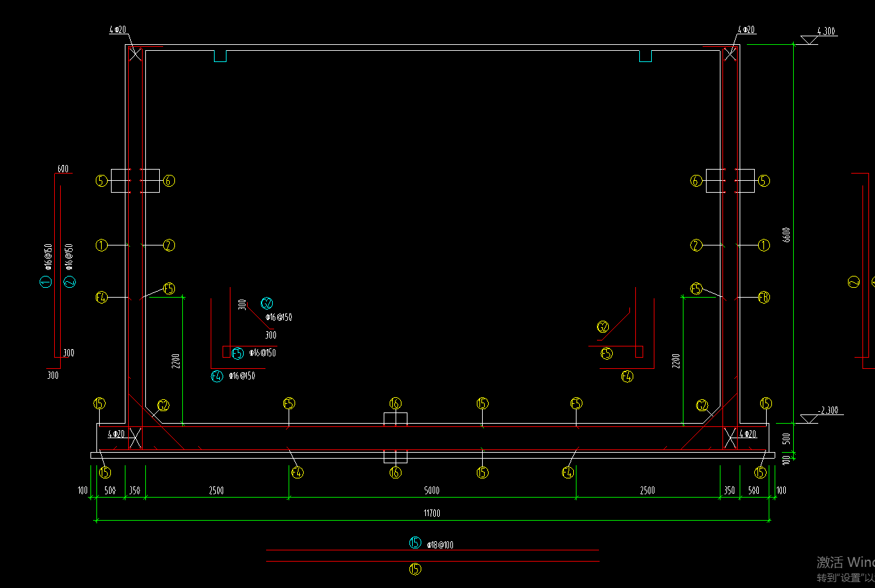875x588 pixels.
Task: Pick cyan F4 tag in the left detail
Action: pos(217,377)
